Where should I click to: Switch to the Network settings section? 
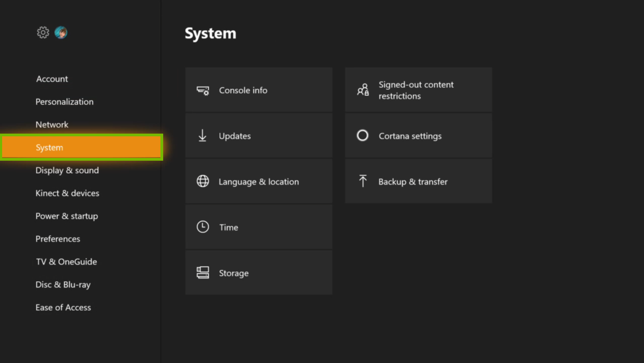click(52, 124)
